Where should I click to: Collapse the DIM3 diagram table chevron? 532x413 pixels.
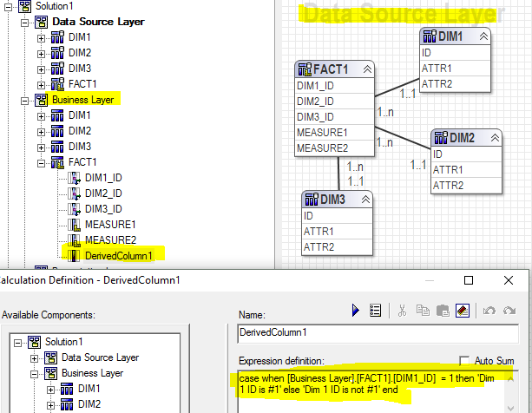[365, 200]
